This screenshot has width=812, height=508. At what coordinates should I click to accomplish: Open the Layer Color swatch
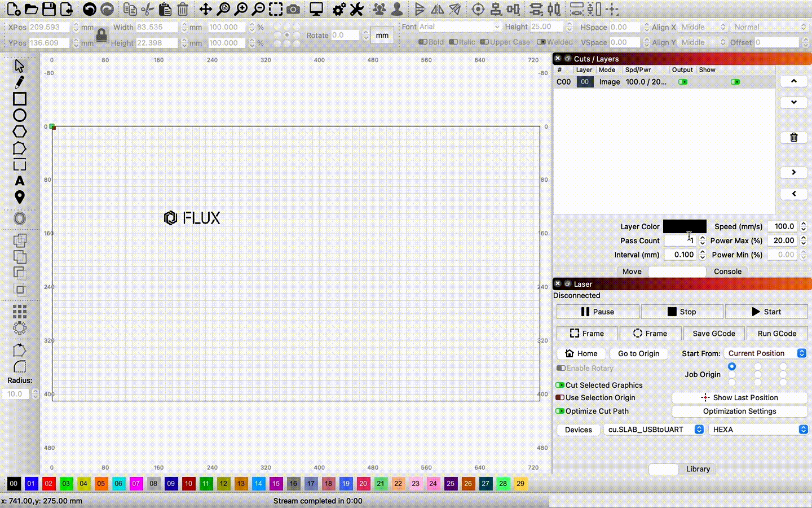(x=685, y=226)
